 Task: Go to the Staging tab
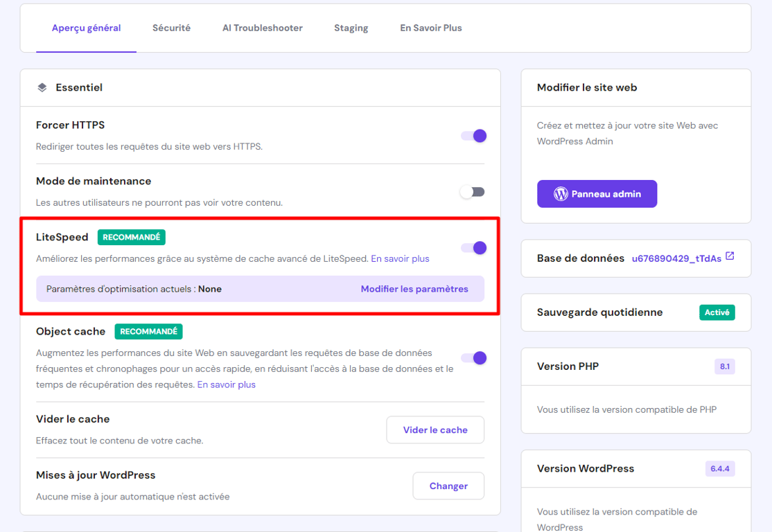351,28
